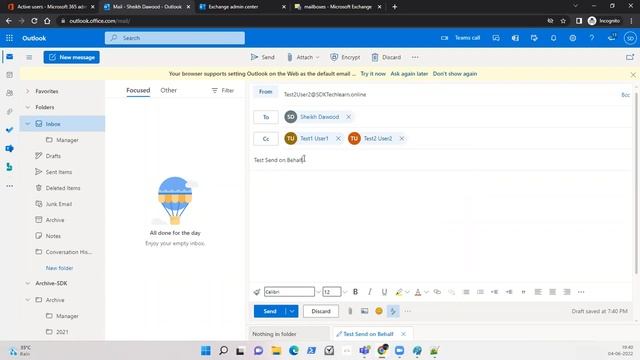Click the Try it now link
This screenshot has width=640, height=360.
coord(373,74)
